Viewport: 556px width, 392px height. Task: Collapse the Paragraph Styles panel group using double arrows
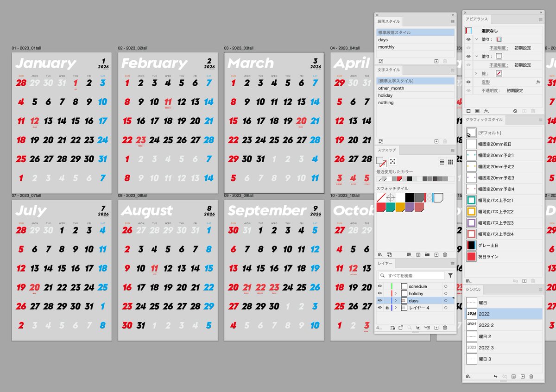[x=453, y=15]
